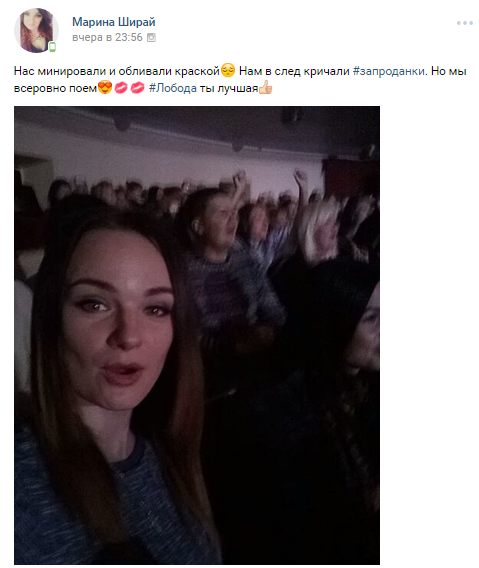Image resolution: width=479 pixels, height=568 pixels.
Task: Open the #Лобода hashtag
Action: point(173,88)
